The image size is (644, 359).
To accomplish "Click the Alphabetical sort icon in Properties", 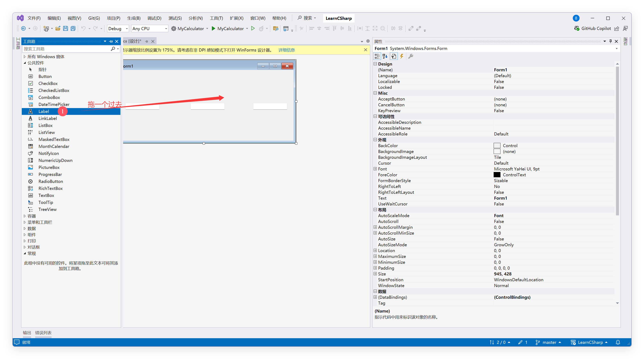I will coord(385,56).
